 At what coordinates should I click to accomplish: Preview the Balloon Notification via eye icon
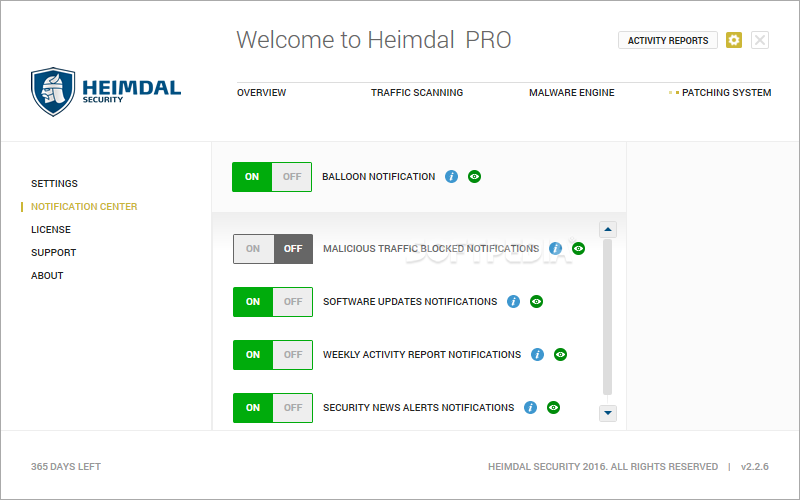point(474,177)
